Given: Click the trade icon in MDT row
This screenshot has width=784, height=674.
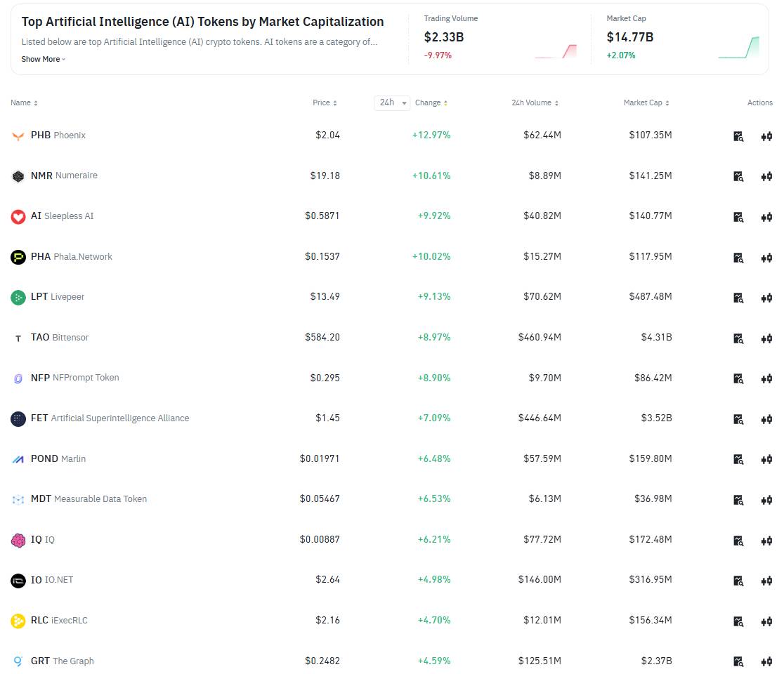Looking at the screenshot, I should (766, 500).
